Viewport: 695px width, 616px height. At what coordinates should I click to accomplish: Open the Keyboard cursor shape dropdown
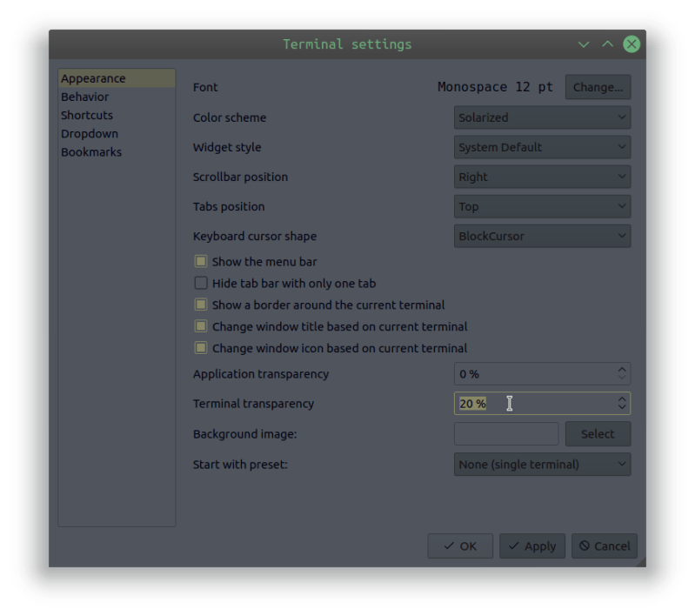point(542,236)
